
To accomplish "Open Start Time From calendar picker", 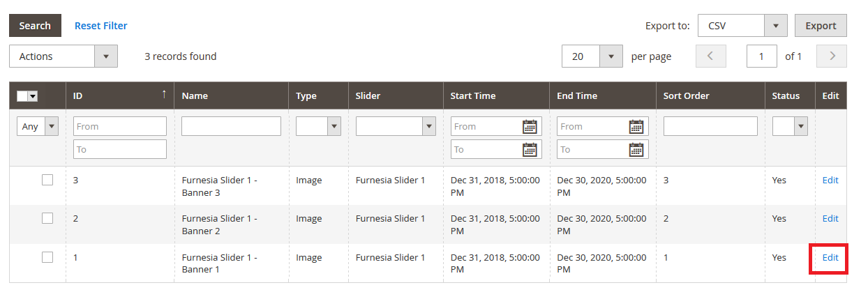I will pos(530,126).
